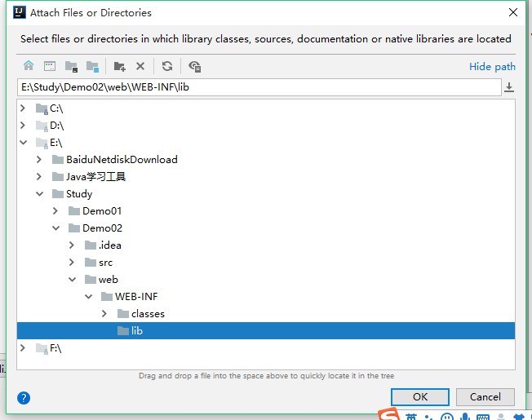The image size is (532, 420).
Task: Select the src folder
Action: click(266, 263)
